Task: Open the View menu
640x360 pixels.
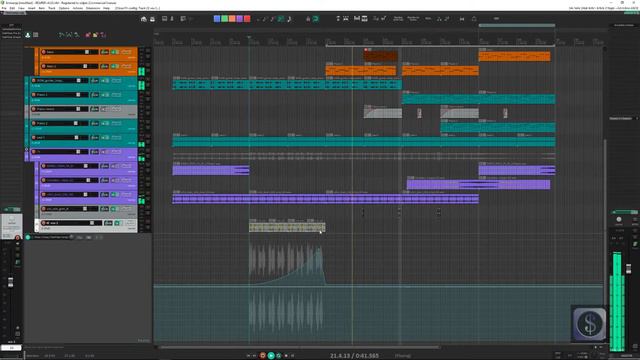Action: [21, 8]
